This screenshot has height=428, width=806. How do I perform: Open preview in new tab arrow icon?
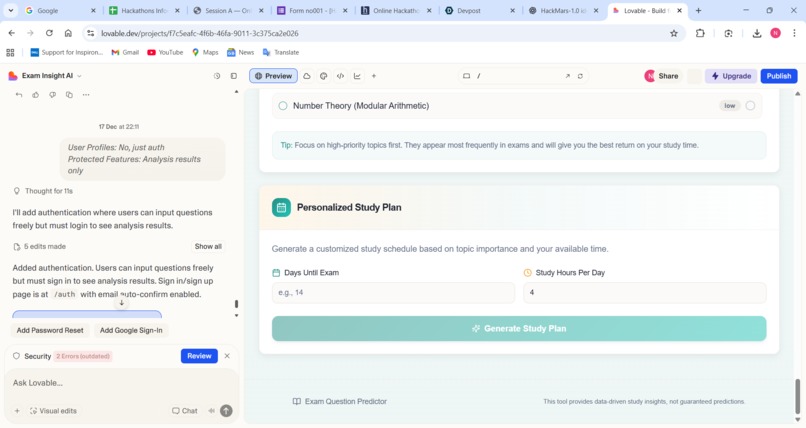567,76
